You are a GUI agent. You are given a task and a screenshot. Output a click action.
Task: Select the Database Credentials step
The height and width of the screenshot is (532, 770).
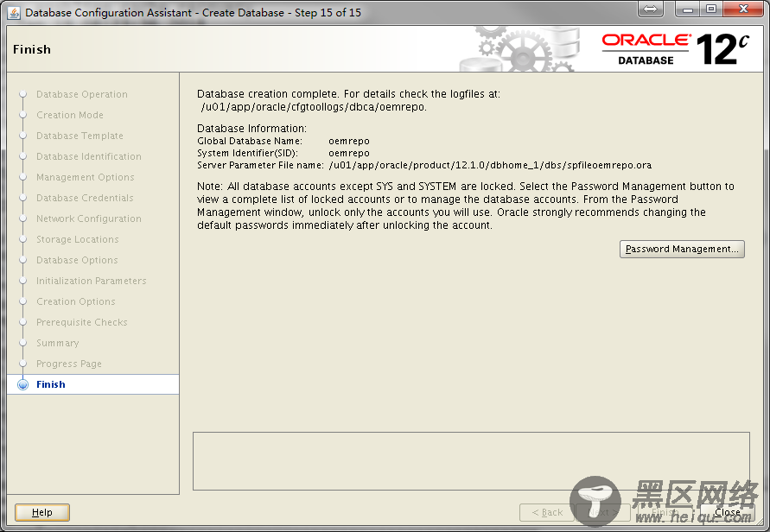[85, 198]
